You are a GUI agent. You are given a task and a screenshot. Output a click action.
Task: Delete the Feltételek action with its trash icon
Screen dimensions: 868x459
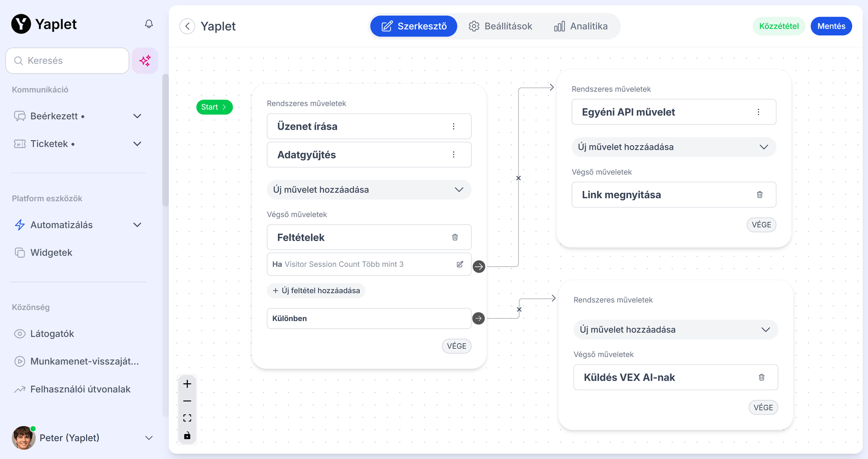[x=455, y=237]
